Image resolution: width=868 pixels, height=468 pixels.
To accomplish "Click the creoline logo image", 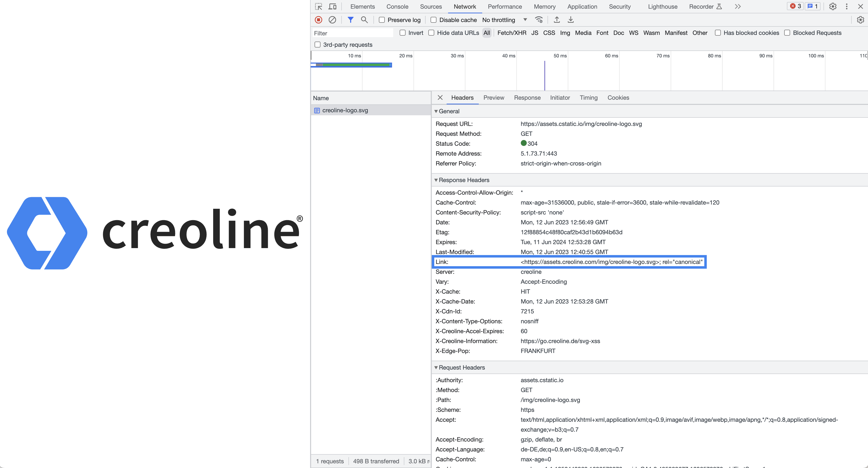I will [x=155, y=233].
